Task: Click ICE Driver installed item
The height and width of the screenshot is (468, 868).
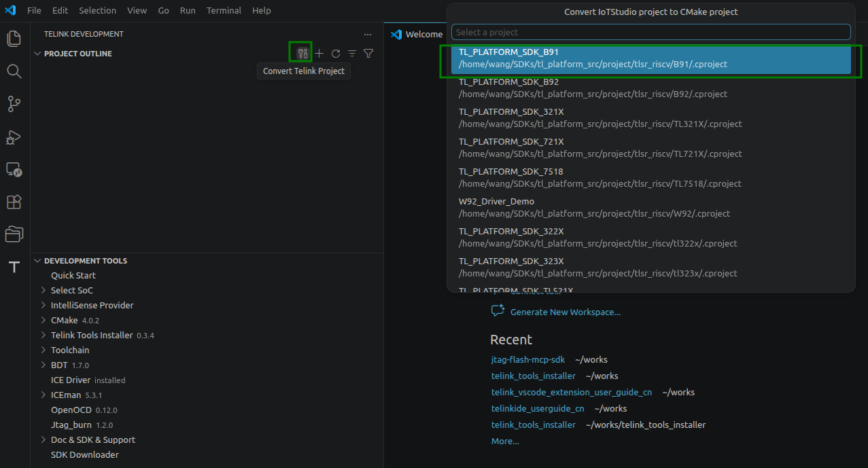Action: pos(88,380)
